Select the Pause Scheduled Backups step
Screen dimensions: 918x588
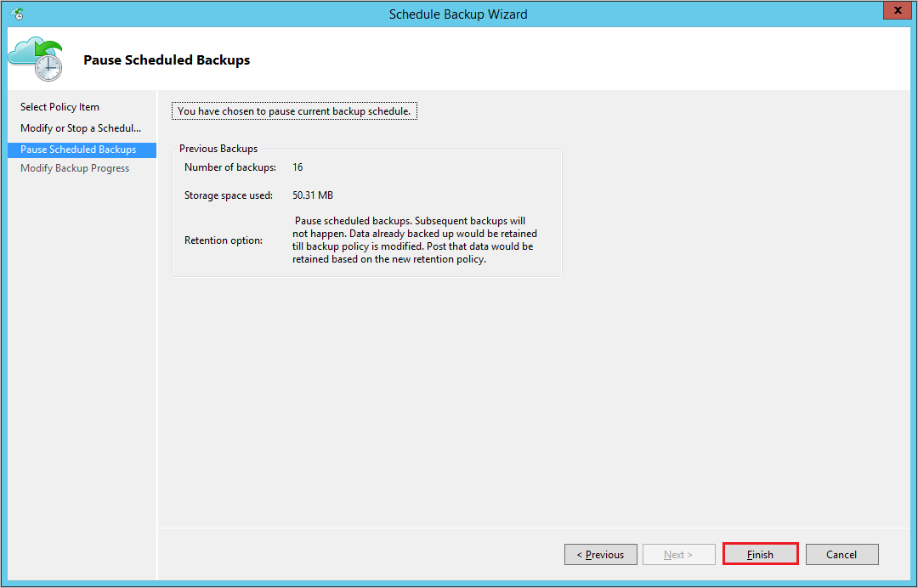point(76,149)
